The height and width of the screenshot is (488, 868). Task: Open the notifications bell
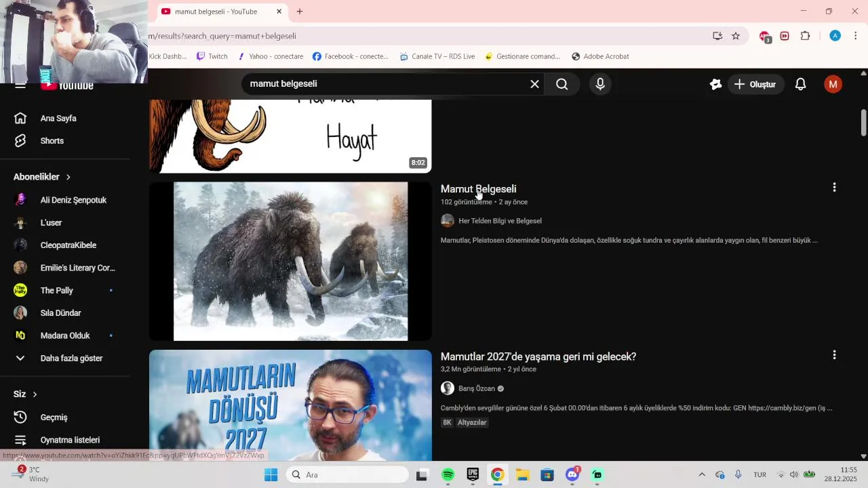[801, 84]
